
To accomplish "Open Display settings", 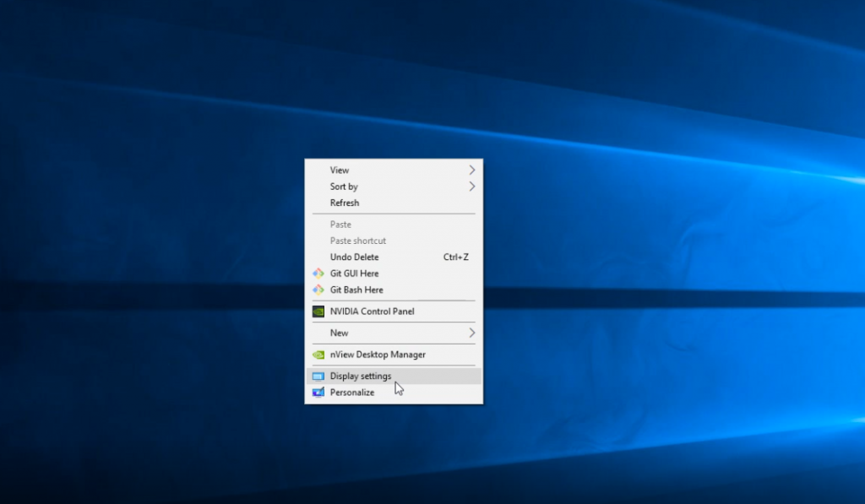I will (394, 376).
